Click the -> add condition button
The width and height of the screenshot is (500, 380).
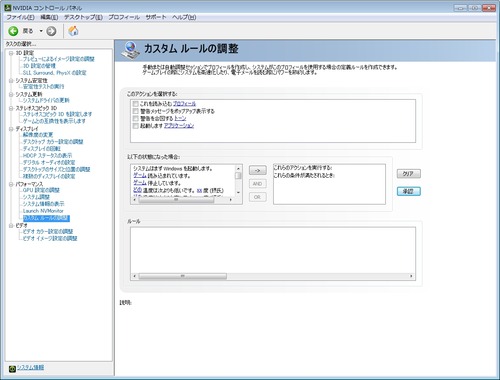tap(257, 171)
